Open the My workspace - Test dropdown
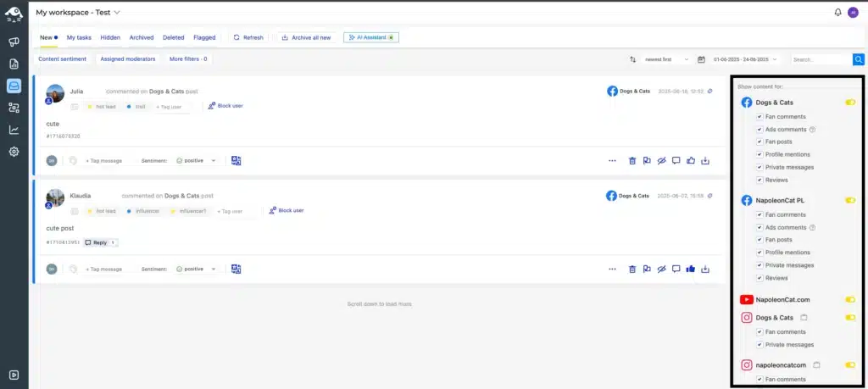The image size is (868, 389). (x=78, y=12)
